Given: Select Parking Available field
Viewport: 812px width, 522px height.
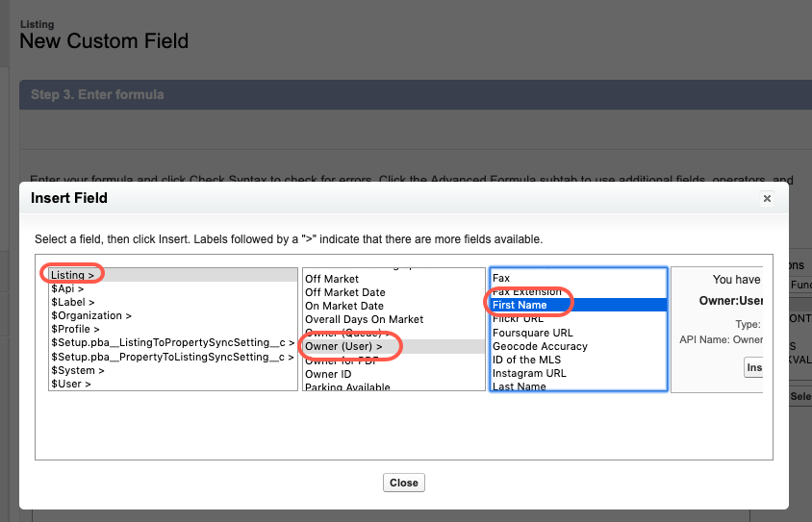Looking at the screenshot, I should tap(393, 386).
